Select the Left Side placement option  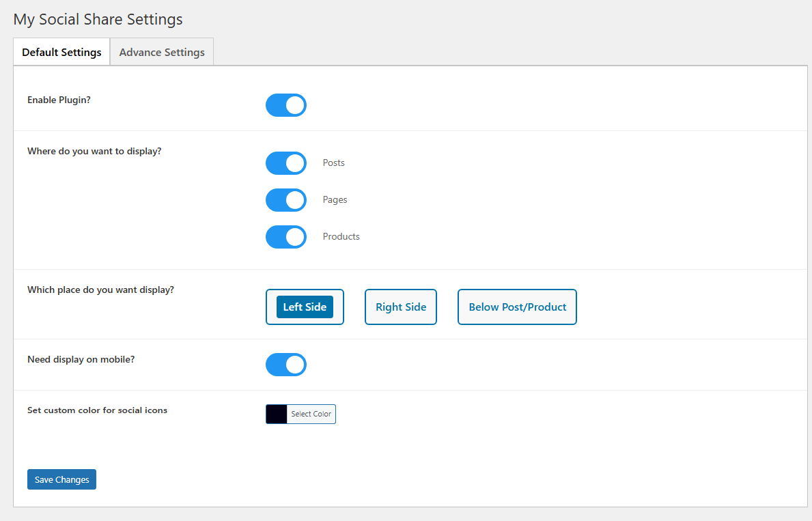tap(305, 307)
